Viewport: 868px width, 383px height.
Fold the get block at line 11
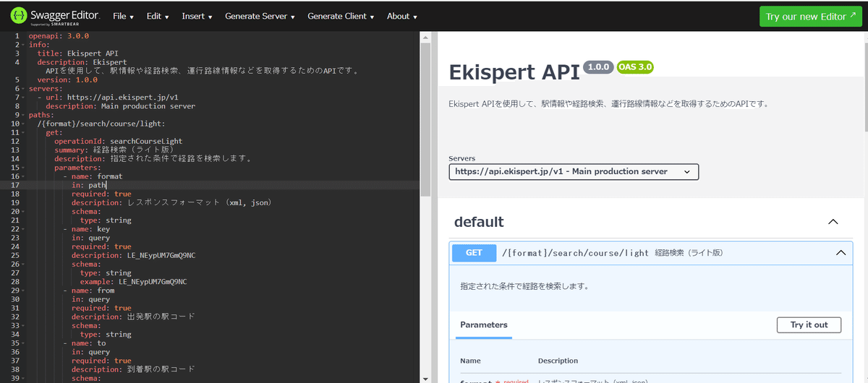(x=24, y=132)
